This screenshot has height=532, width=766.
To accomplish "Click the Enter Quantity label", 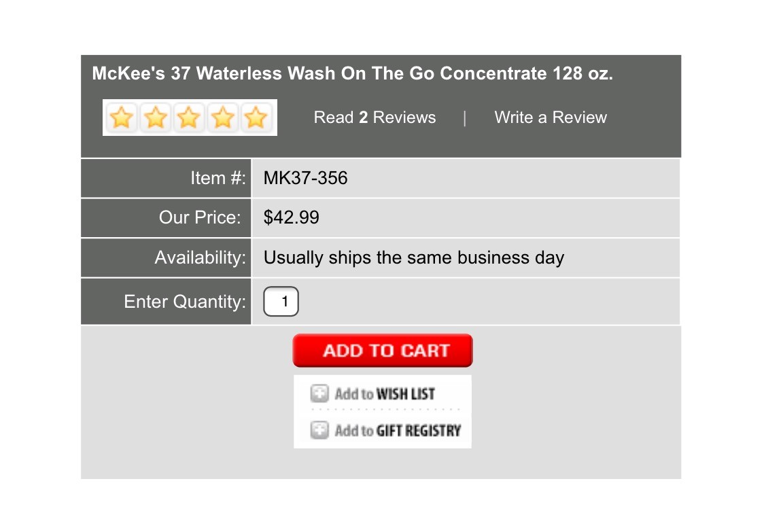I will tap(185, 302).
